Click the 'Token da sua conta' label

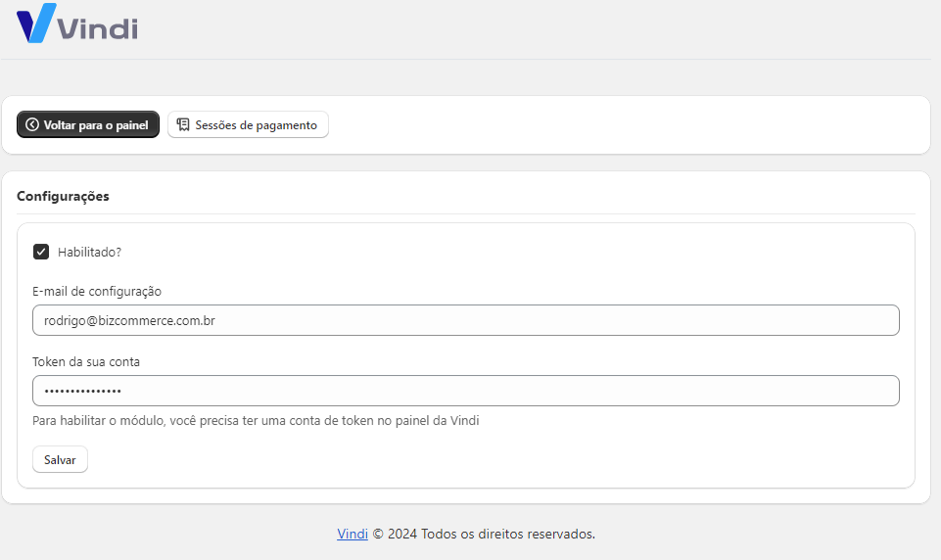[x=86, y=362]
